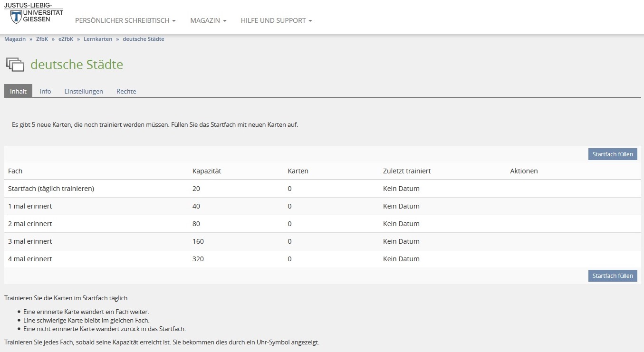The height and width of the screenshot is (352, 644).
Task: Go to the Einstellungen tab
Action: (x=84, y=91)
